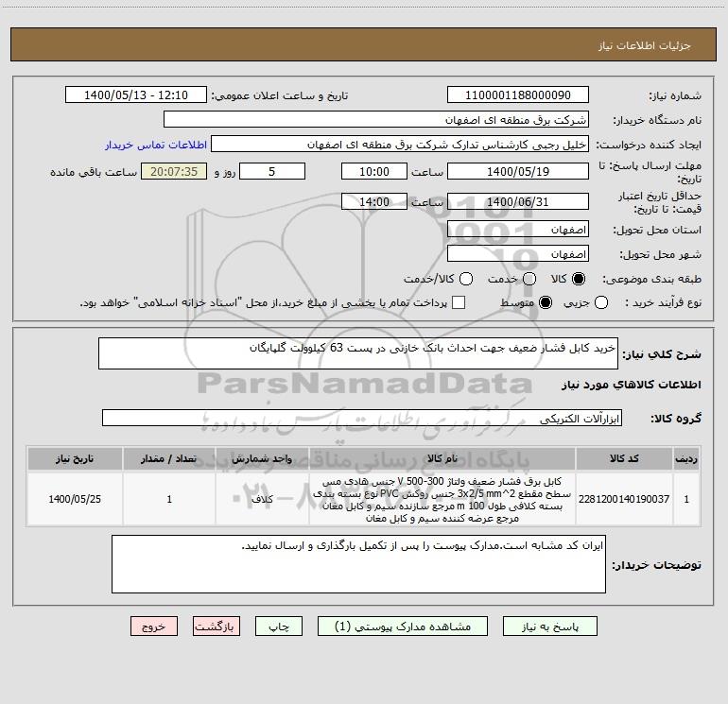Click the requester field خلیل رجبی

tap(400, 144)
